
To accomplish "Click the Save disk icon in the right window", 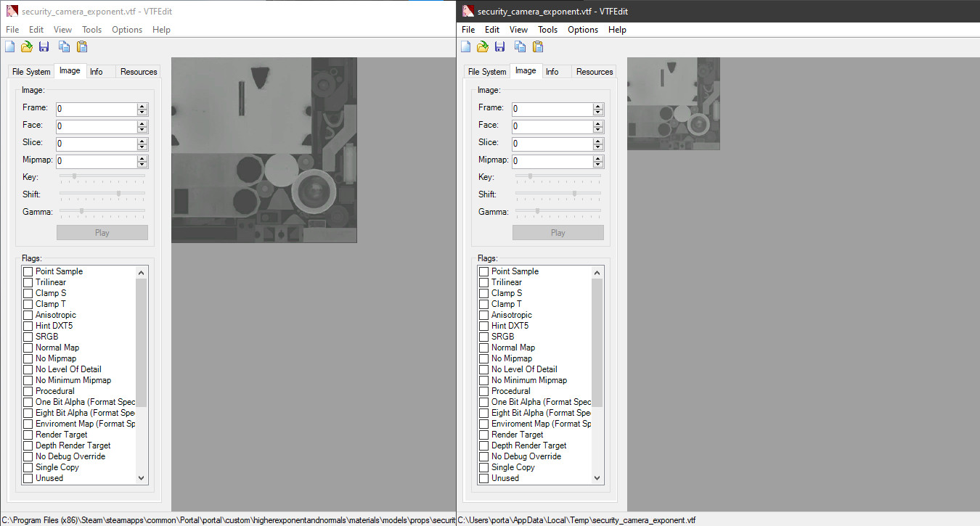I will (500, 47).
